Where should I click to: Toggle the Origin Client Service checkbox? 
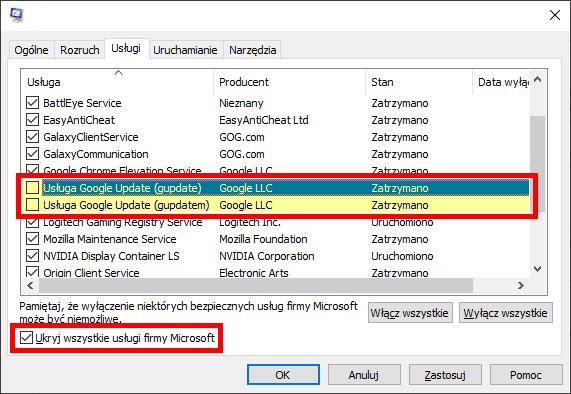[x=32, y=272]
